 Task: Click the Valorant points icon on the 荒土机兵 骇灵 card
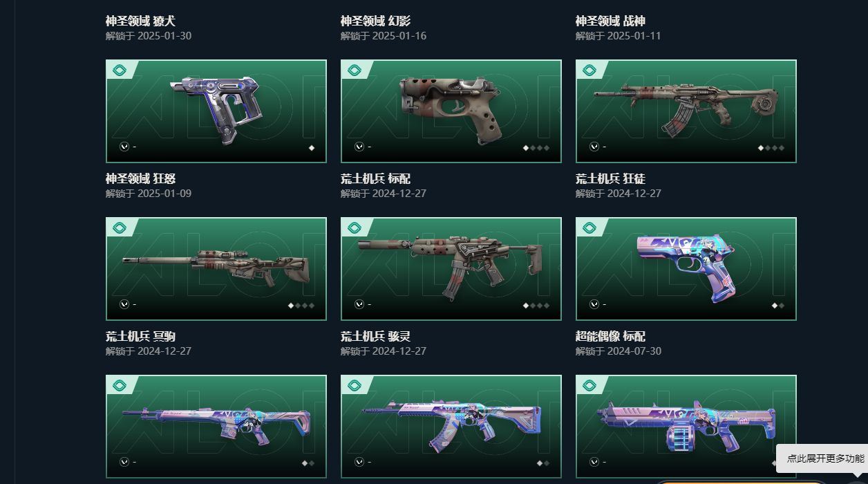tap(359, 304)
